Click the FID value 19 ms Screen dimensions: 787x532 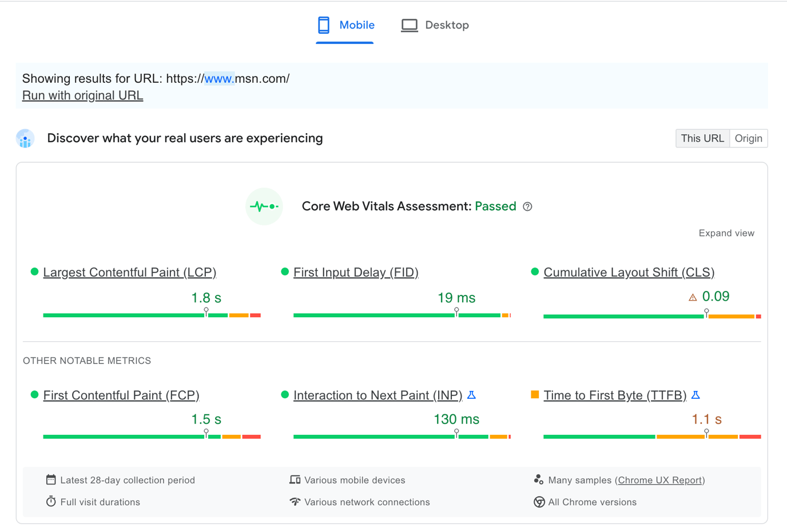click(x=456, y=298)
